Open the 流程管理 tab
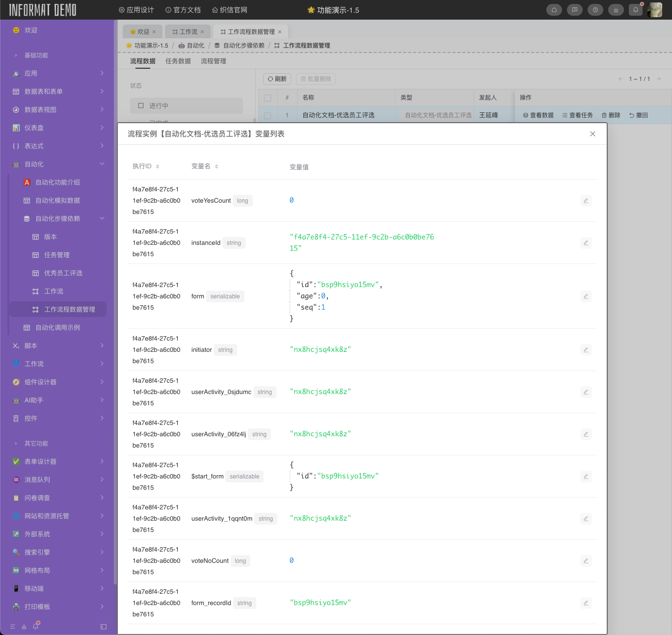 point(213,61)
